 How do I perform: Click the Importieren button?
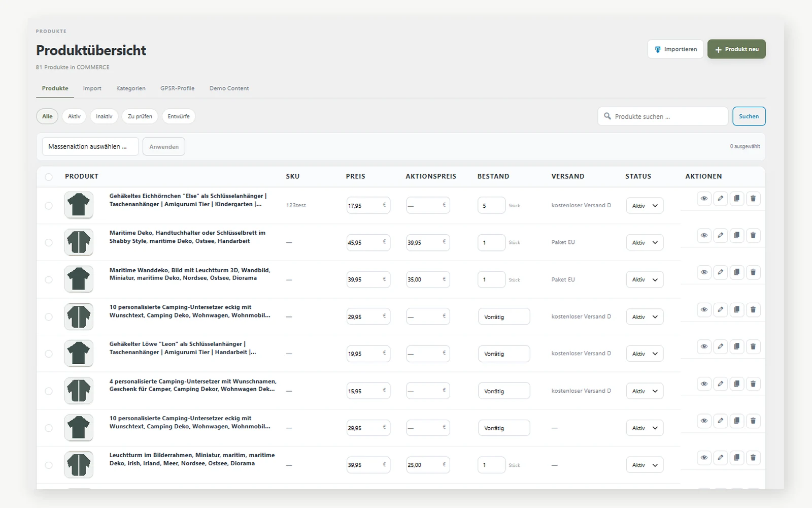(x=675, y=49)
